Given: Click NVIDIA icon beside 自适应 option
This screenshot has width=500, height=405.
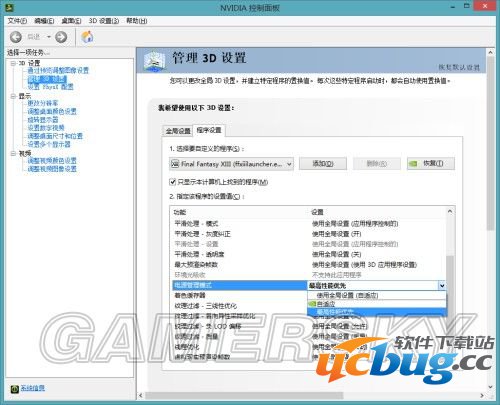Looking at the screenshot, I should (x=312, y=304).
